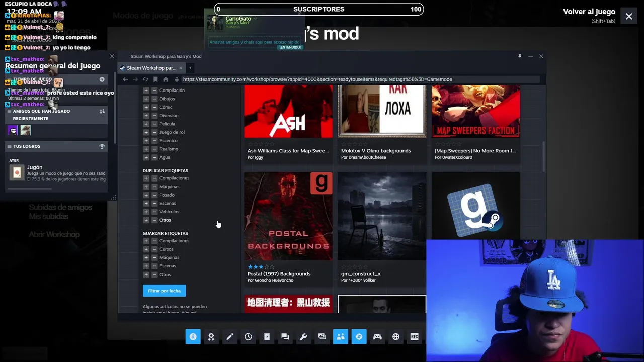This screenshot has height=362, width=644.
Task: Reload the Steam Workshop page
Action: pos(145,79)
